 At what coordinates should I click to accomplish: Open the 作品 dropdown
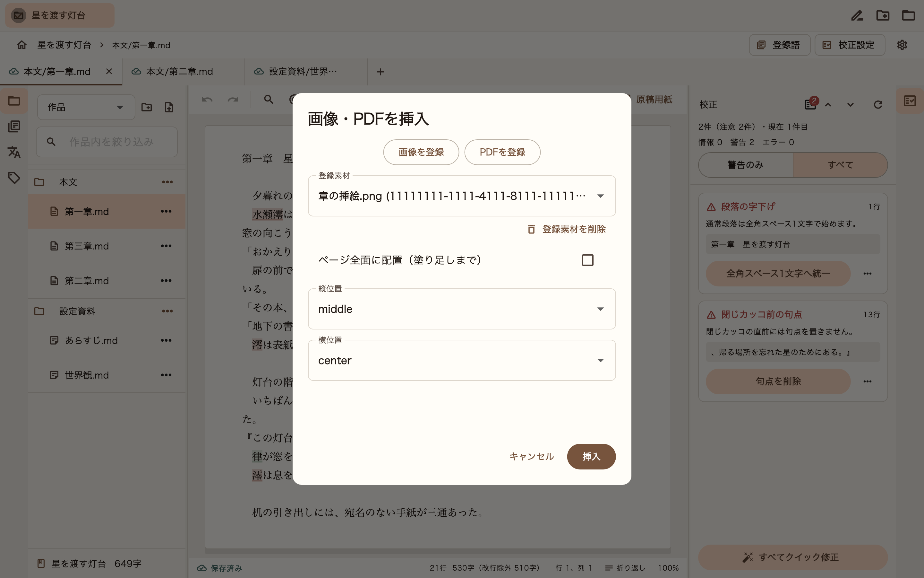(86, 108)
